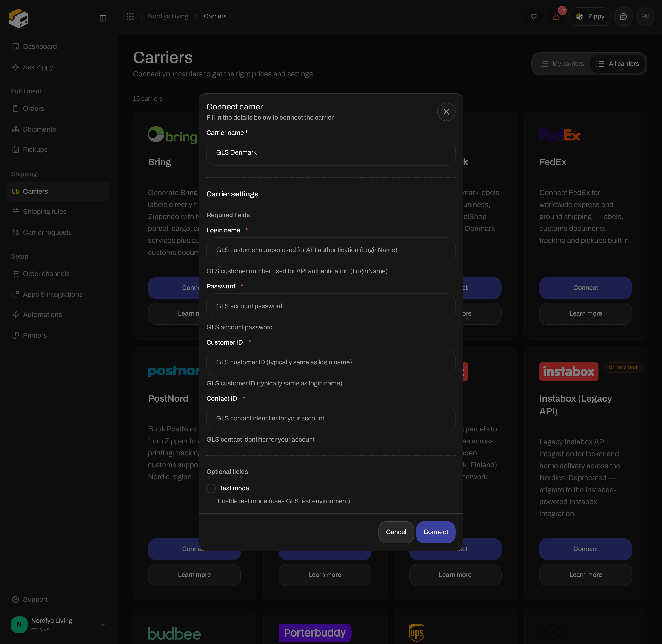Open the EM user avatar

pyautogui.click(x=645, y=17)
